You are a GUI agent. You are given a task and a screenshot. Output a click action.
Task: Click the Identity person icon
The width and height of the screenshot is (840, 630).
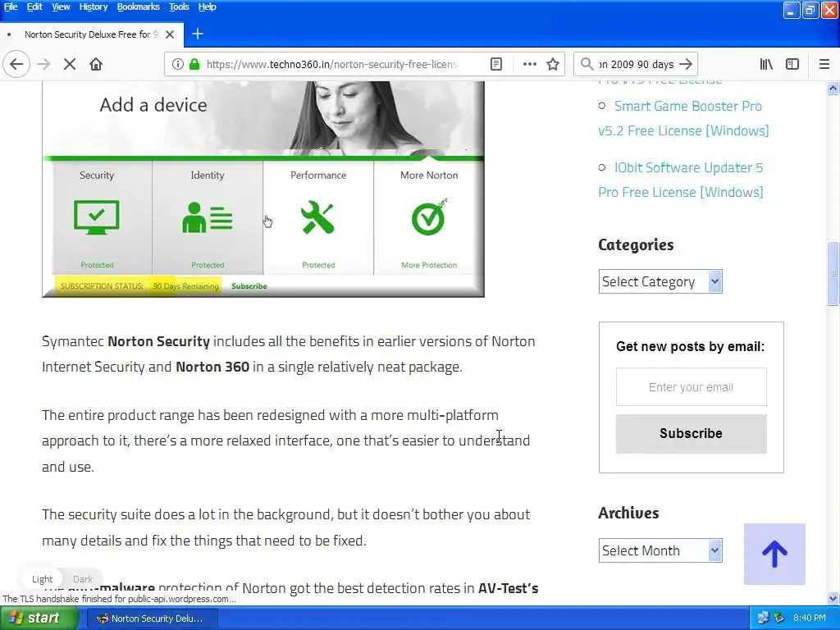[208, 217]
